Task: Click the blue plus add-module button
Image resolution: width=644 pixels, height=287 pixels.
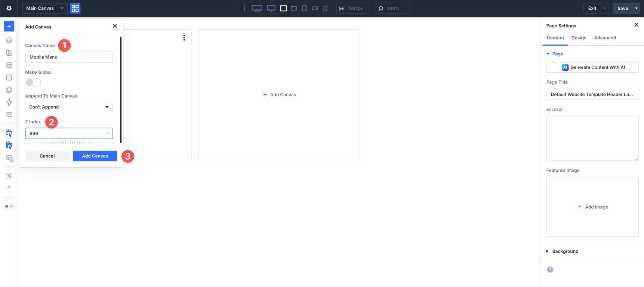Action: (x=9, y=26)
